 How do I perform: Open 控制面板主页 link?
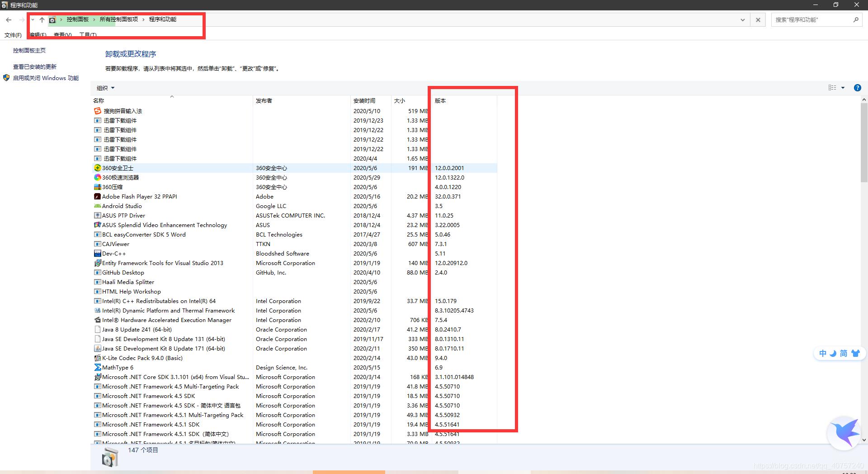point(29,51)
